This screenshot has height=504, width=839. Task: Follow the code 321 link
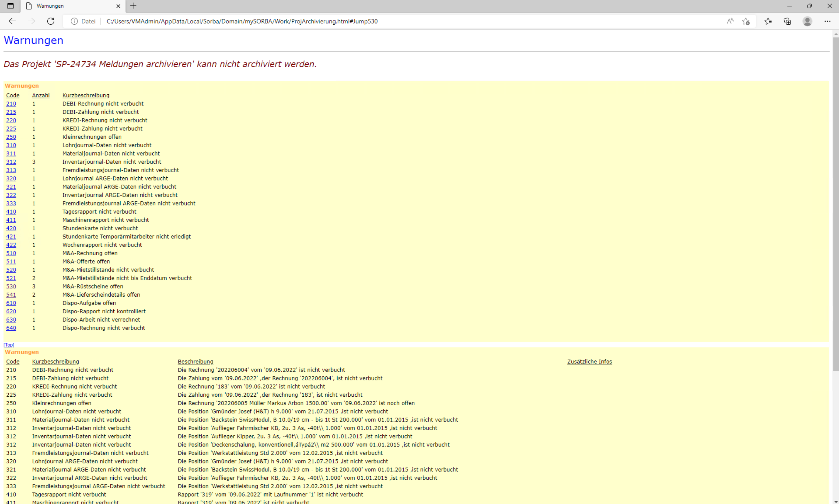(x=11, y=187)
